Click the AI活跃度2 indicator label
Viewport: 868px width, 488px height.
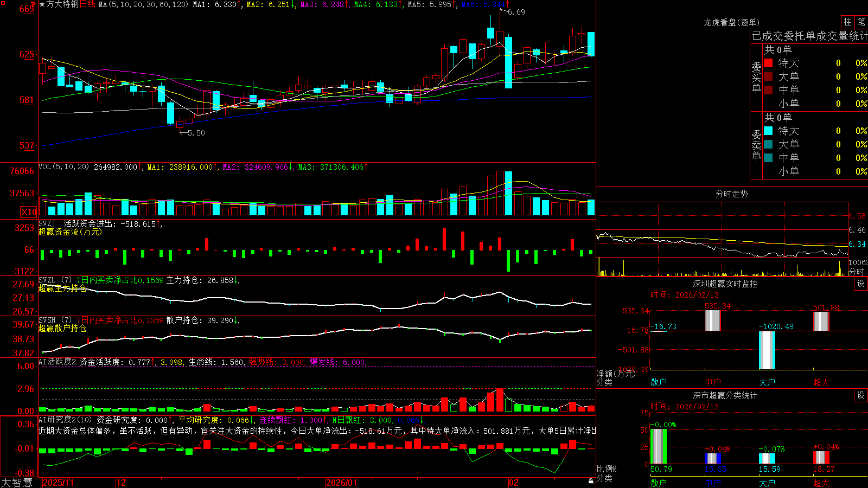click(x=57, y=362)
